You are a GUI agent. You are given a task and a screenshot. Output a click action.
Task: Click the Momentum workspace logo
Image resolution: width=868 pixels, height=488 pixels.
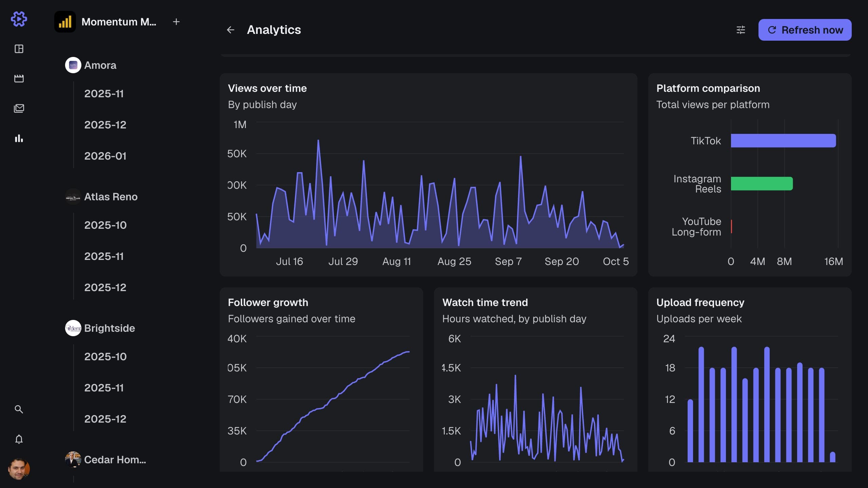coord(65,22)
